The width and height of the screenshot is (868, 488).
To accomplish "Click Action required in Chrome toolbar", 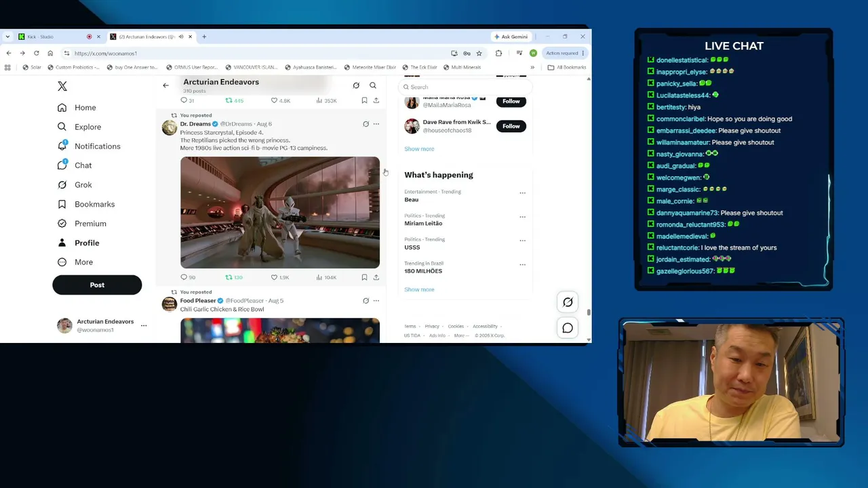I will point(564,54).
